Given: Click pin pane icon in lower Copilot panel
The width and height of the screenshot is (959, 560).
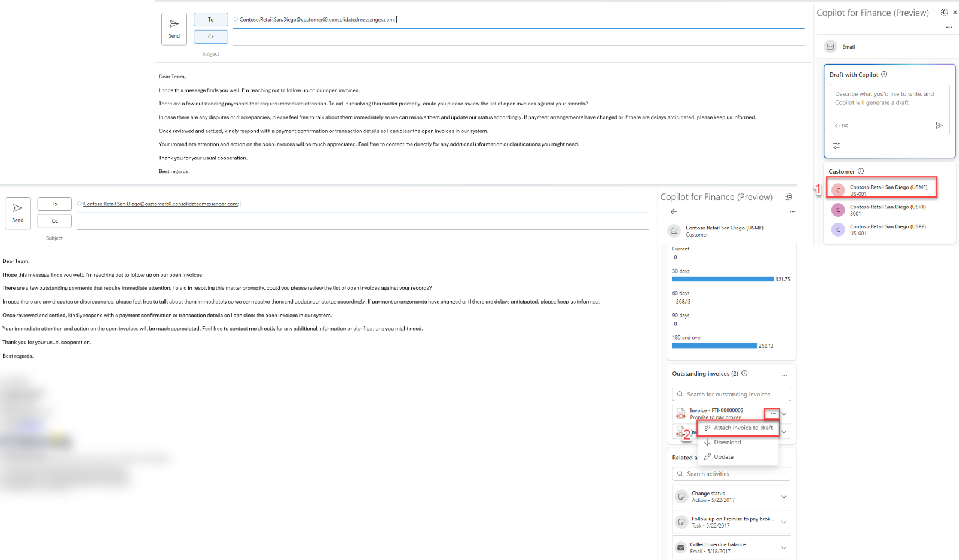Looking at the screenshot, I should click(x=788, y=197).
